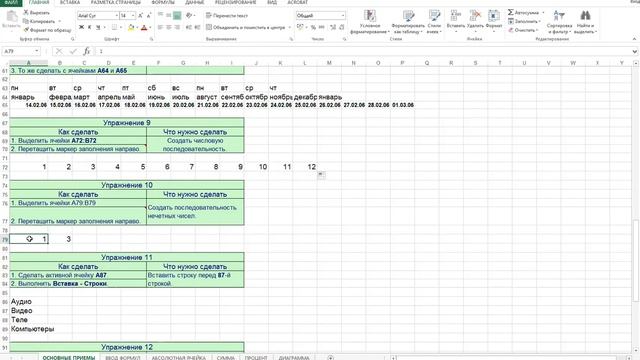Open the РАЗМЕТКА СТРАНИЦЫ ribbon tab
The height and width of the screenshot is (360, 640).
pos(115,2)
